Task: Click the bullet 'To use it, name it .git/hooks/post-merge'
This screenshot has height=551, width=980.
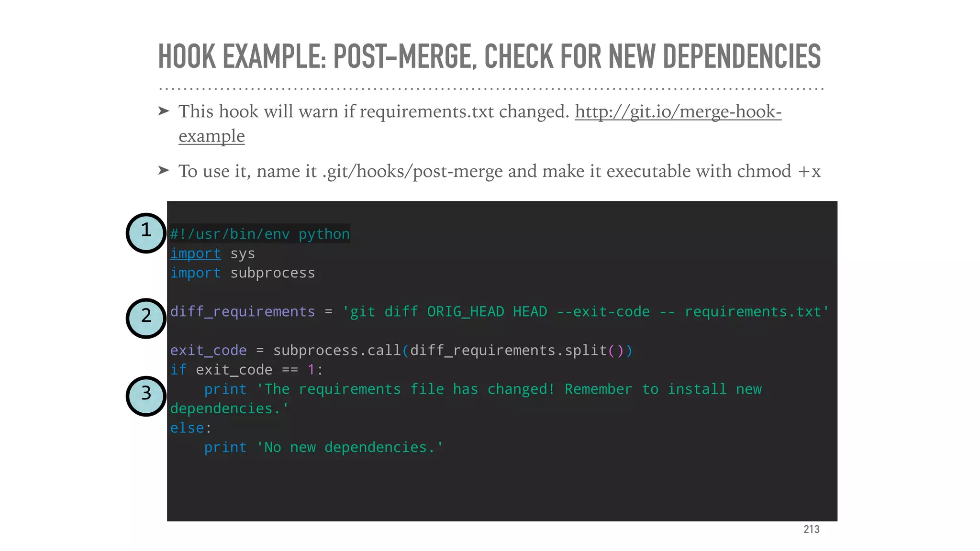Action: (x=499, y=171)
